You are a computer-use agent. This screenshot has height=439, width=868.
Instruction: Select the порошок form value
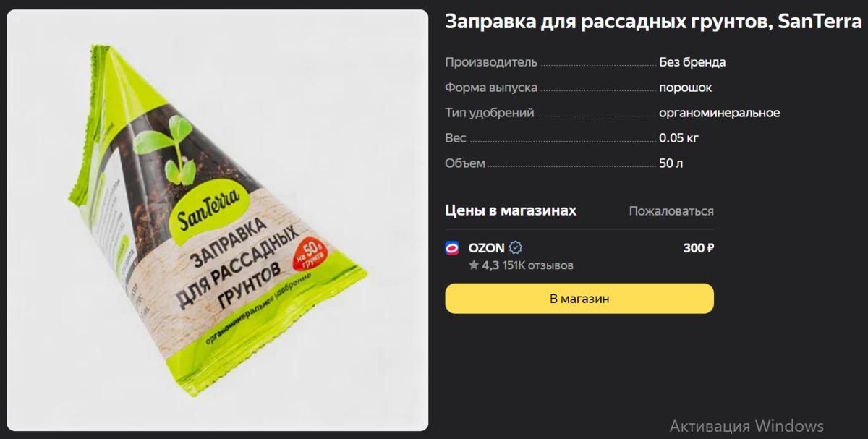pyautogui.click(x=686, y=88)
